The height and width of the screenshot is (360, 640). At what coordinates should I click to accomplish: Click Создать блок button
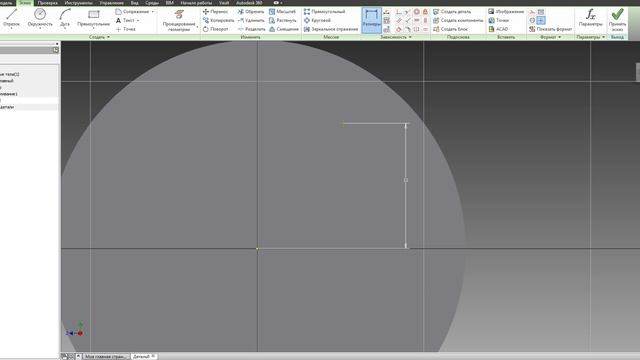pyautogui.click(x=450, y=29)
